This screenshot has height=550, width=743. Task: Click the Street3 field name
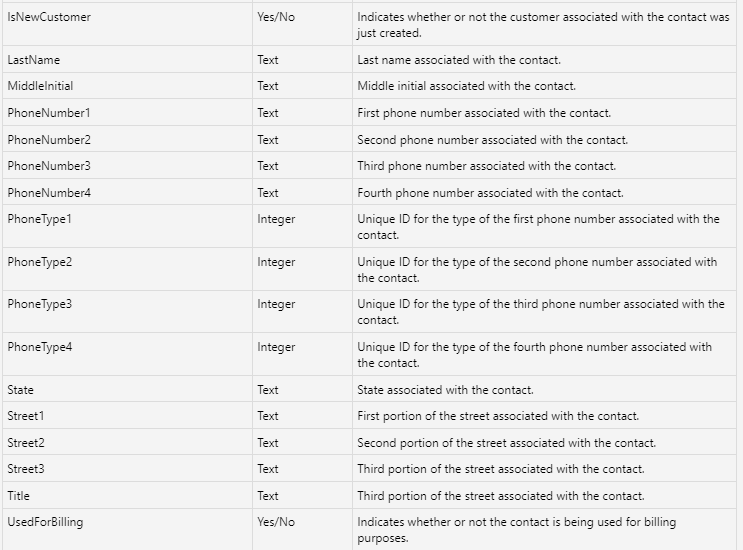(26, 469)
